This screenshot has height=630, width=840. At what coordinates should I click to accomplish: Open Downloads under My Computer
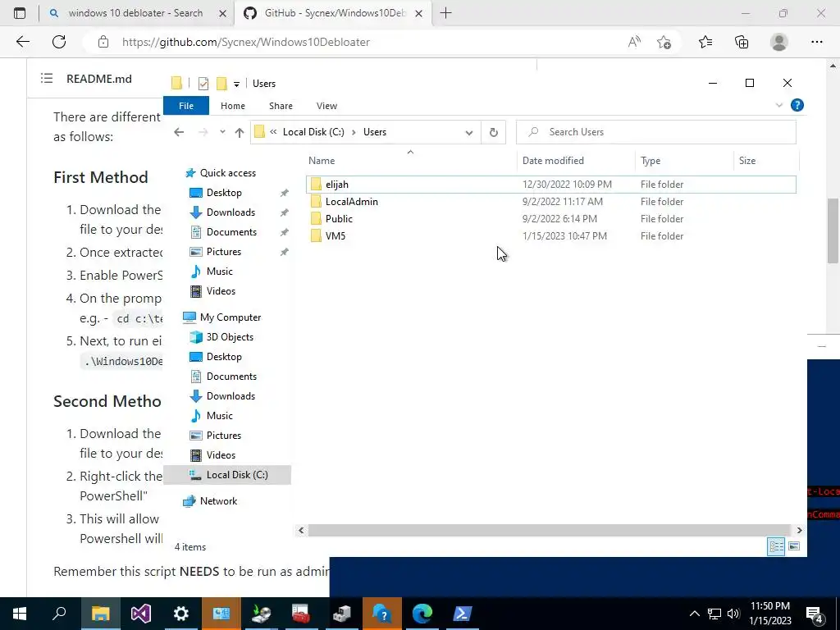tap(231, 396)
